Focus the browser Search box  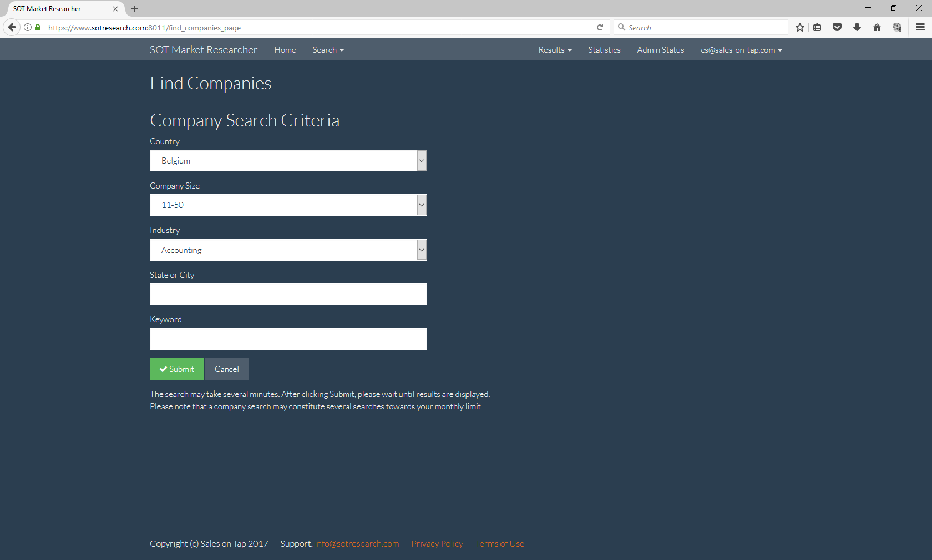click(702, 28)
